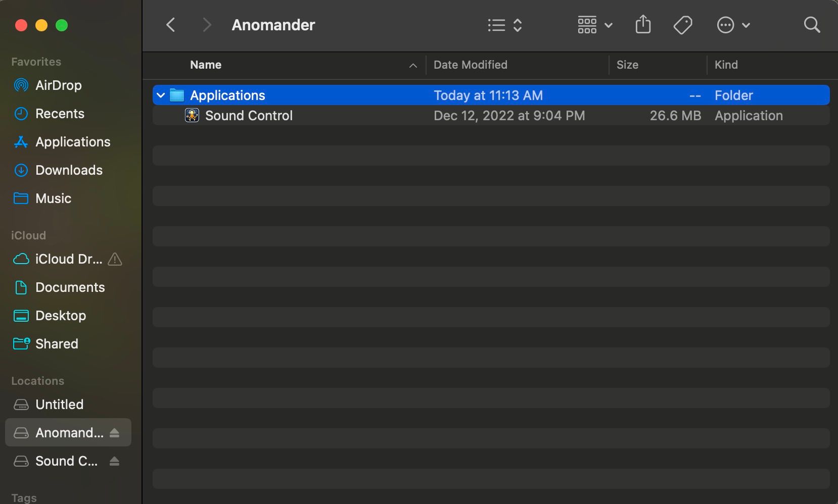Image resolution: width=838 pixels, height=504 pixels.
Task: Zoom the window with green button
Action: pos(61,25)
